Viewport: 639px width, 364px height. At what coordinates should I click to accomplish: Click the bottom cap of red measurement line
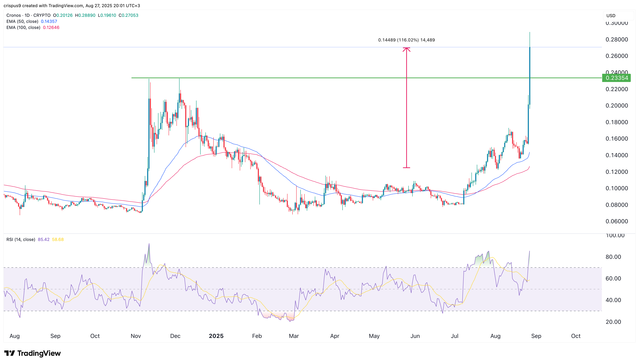pyautogui.click(x=406, y=168)
